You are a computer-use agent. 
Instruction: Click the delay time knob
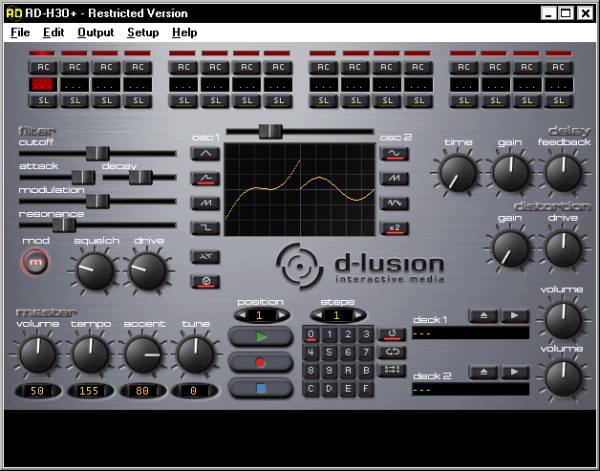[458, 173]
